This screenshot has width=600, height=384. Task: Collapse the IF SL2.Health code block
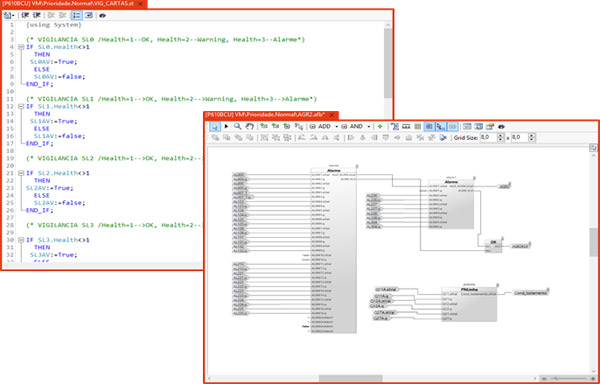point(21,173)
